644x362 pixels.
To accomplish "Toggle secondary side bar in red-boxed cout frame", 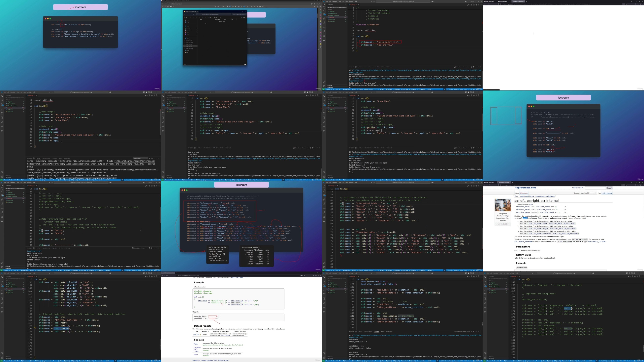I will (x=471, y=1).
